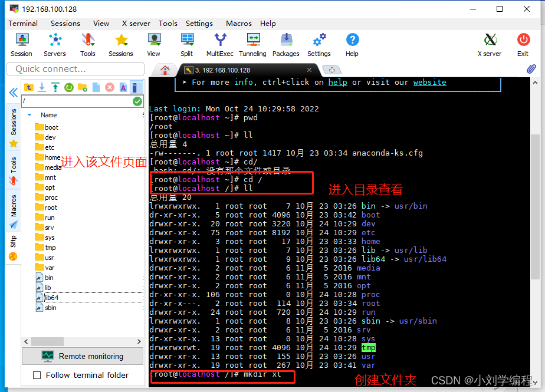Viewport: 545px width, 392px height.
Task: Confirm path with green check icon
Action: [137, 101]
